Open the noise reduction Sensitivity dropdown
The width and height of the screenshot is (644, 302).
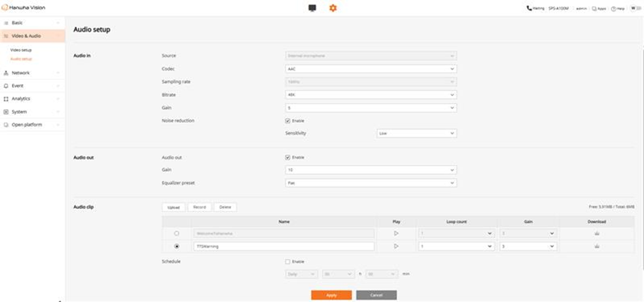tap(416, 133)
